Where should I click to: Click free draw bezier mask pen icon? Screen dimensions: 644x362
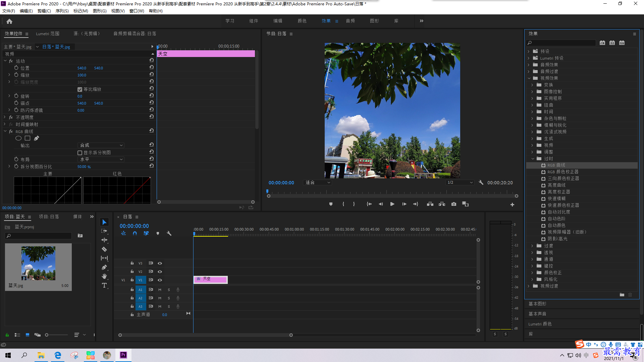(x=37, y=138)
